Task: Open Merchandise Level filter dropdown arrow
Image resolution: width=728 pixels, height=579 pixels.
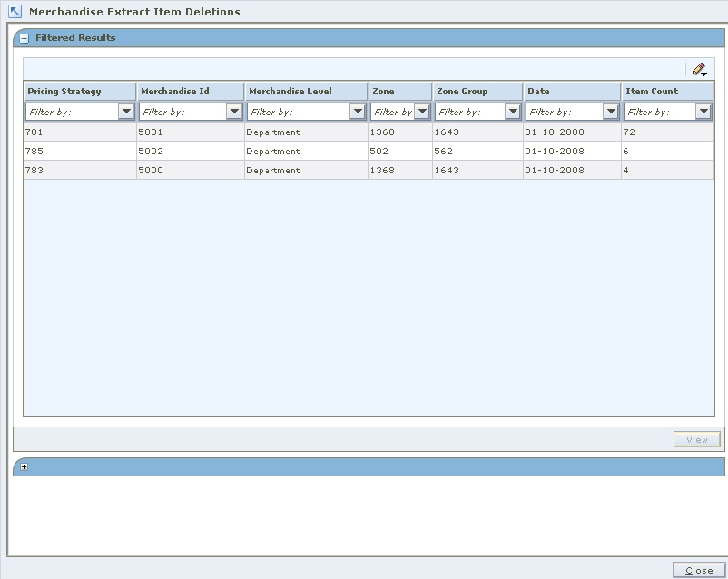Action: click(358, 112)
